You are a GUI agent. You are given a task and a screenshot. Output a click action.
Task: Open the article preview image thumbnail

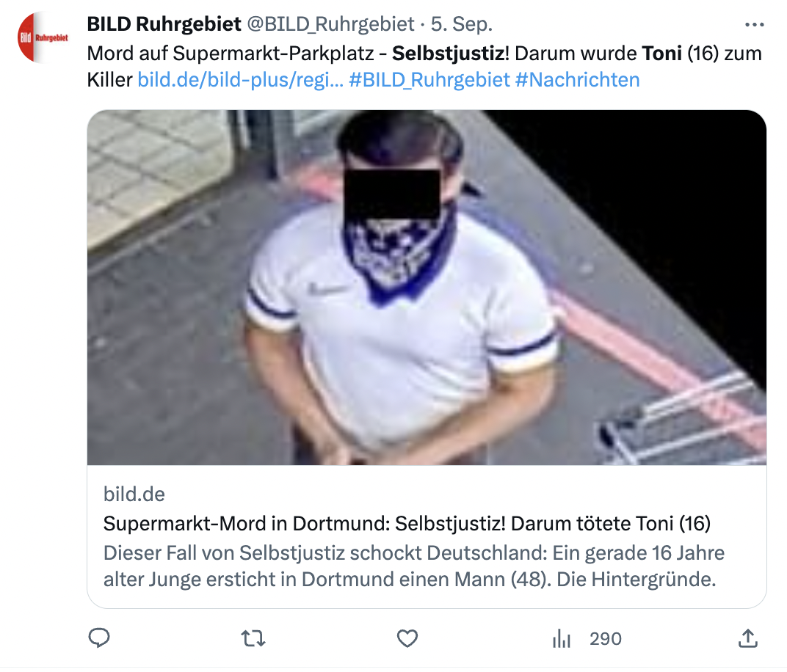(427, 288)
